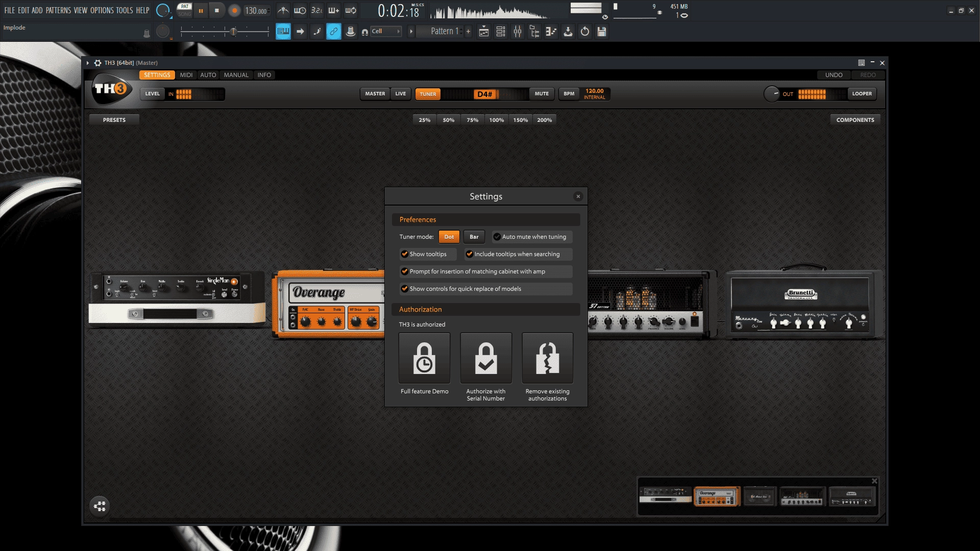Open the OPTIONS menu
Screen dimensions: 980x551
[x=102, y=10]
